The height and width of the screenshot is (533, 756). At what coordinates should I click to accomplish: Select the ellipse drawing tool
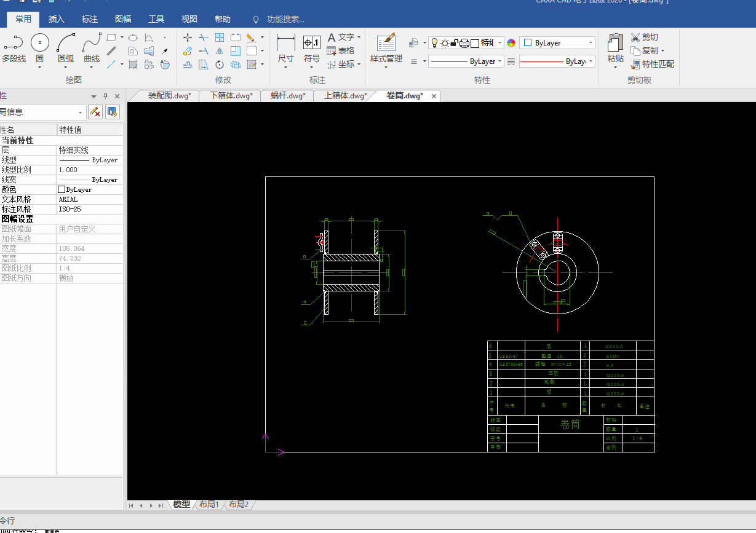pos(132,38)
